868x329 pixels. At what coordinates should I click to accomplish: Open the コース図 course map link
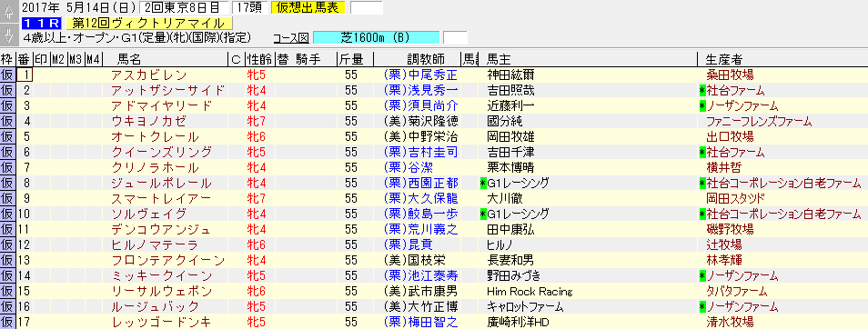290,38
